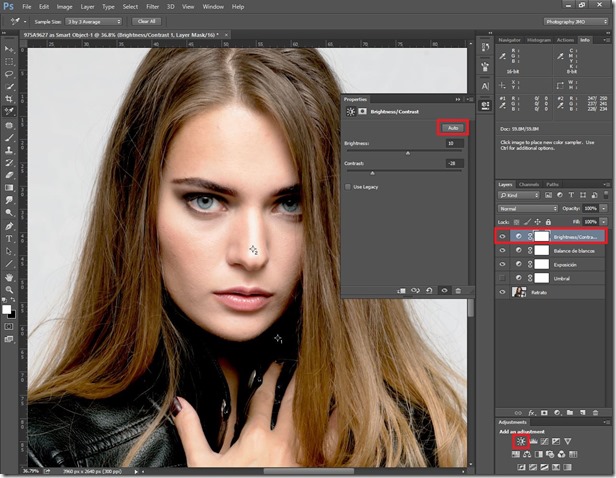The width and height of the screenshot is (616, 478).
Task: Open the File menu
Action: tap(26, 7)
